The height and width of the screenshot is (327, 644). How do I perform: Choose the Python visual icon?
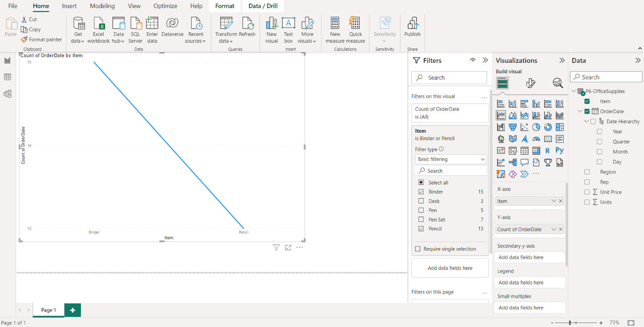click(559, 151)
